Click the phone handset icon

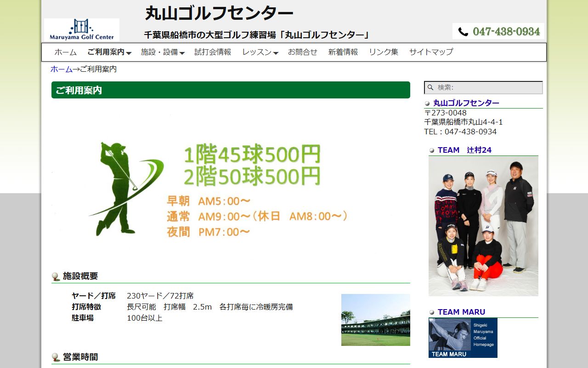click(463, 32)
